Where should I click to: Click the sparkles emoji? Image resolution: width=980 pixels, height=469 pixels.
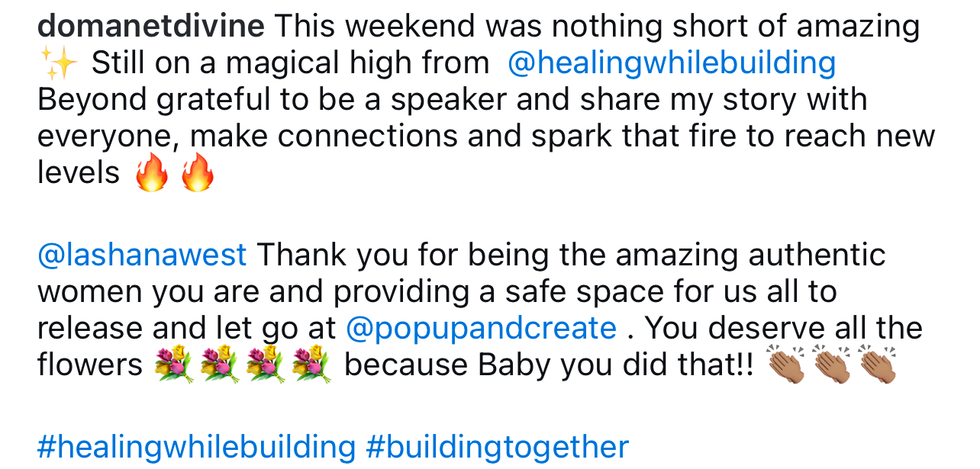[58, 64]
